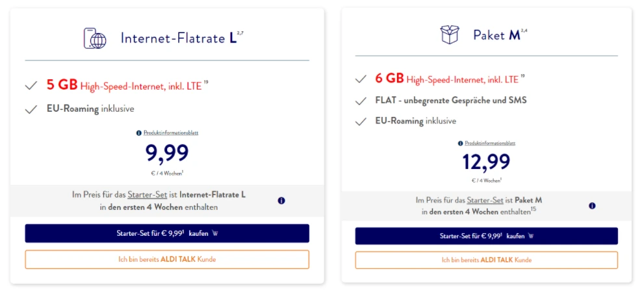644x293 pixels.
Task: Click small info icon above the 12,99 price
Action: click(x=459, y=143)
